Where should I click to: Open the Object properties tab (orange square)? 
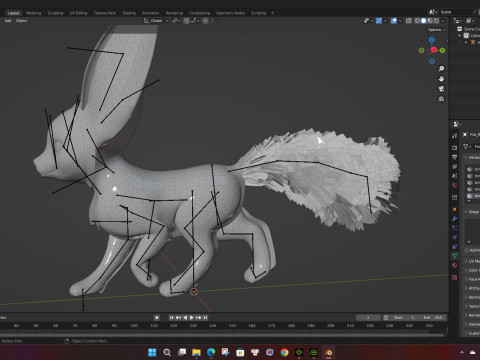pos(454,209)
